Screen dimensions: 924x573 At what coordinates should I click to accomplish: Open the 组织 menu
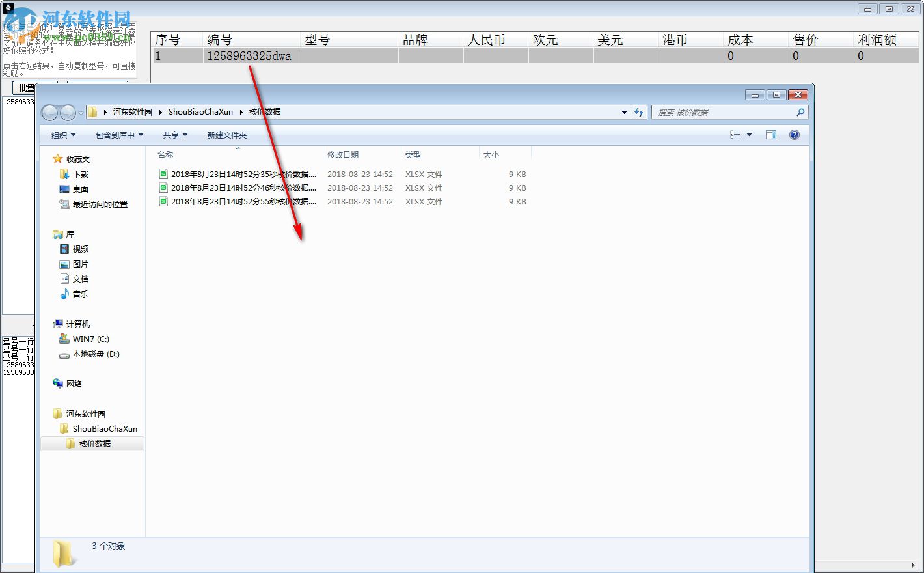pyautogui.click(x=63, y=135)
